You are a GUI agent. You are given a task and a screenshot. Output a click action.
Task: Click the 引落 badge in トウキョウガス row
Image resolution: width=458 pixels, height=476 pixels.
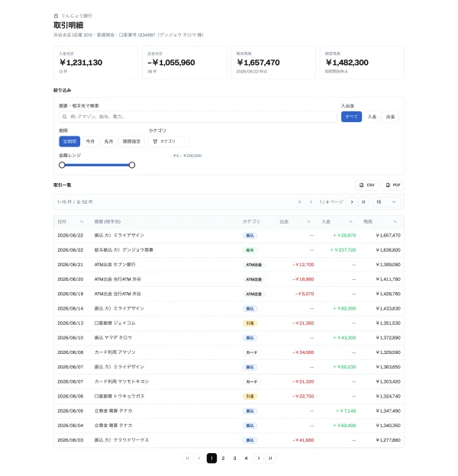tap(250, 397)
